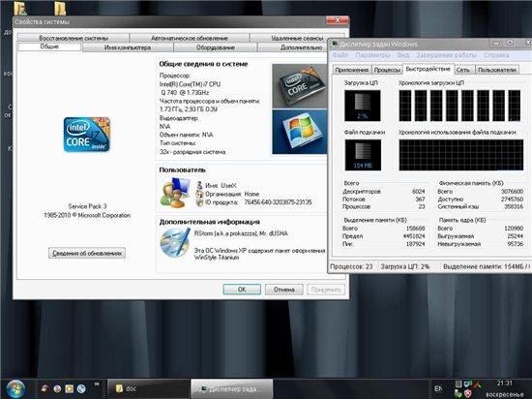Open the Файл menu in Task Manager
This screenshot has height=399, width=532.
(340, 55)
